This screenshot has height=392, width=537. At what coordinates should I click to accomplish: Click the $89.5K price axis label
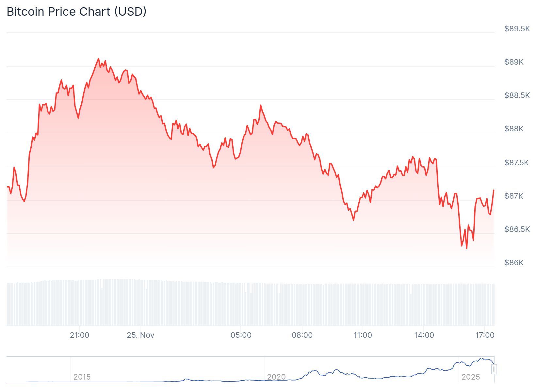point(517,29)
